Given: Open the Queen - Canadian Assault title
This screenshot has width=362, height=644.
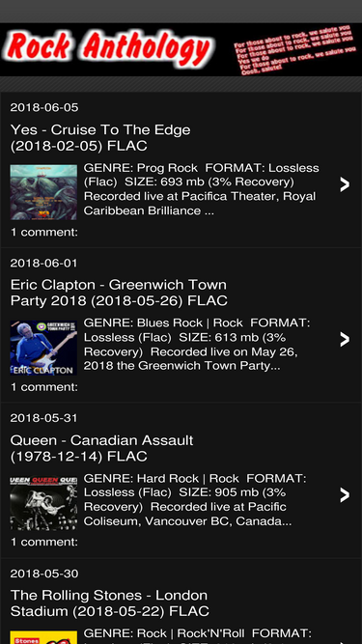Looking at the screenshot, I should [x=101, y=448].
